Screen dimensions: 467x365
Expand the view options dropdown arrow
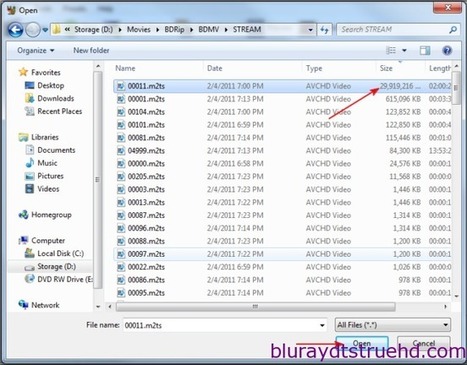pyautogui.click(x=404, y=51)
